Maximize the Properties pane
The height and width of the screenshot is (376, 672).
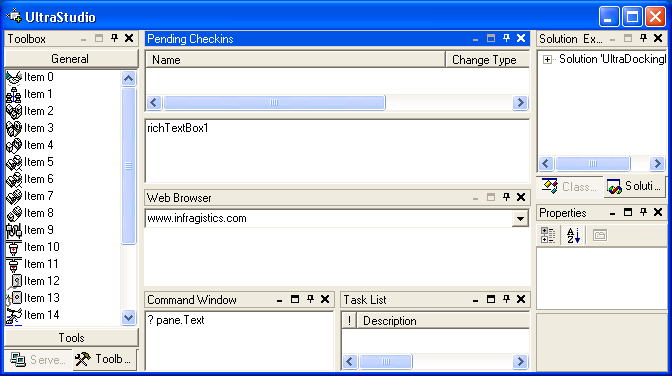point(628,212)
